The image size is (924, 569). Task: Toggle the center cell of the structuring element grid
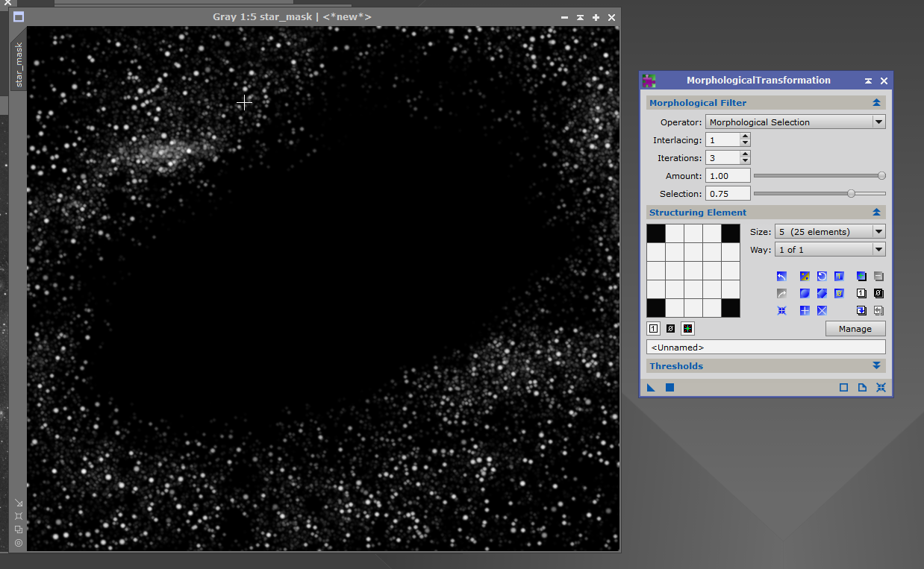[694, 270]
